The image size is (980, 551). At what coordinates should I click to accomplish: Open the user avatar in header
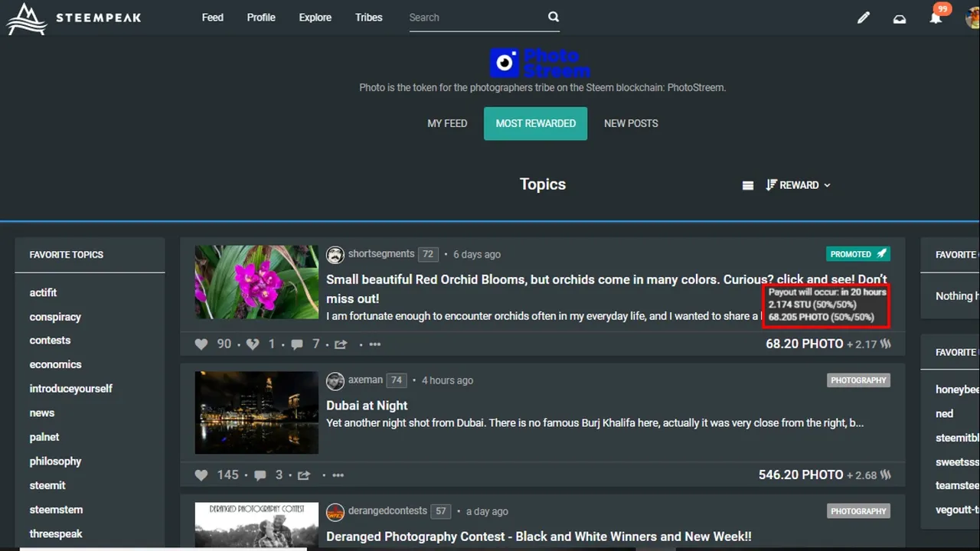[972, 17]
